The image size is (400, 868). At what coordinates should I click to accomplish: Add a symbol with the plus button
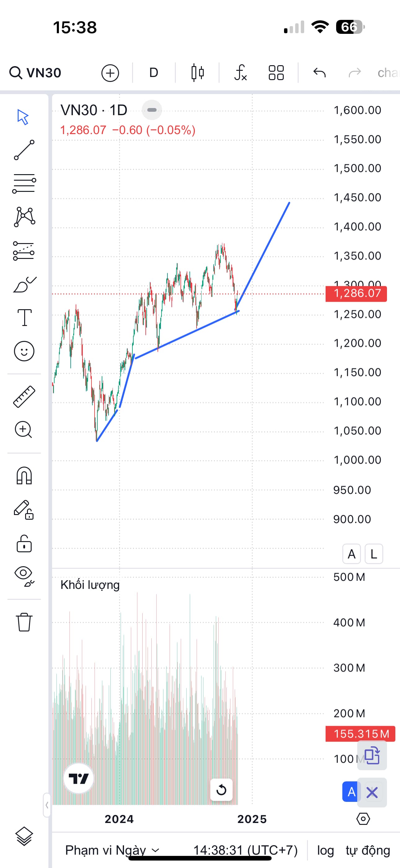[x=110, y=73]
